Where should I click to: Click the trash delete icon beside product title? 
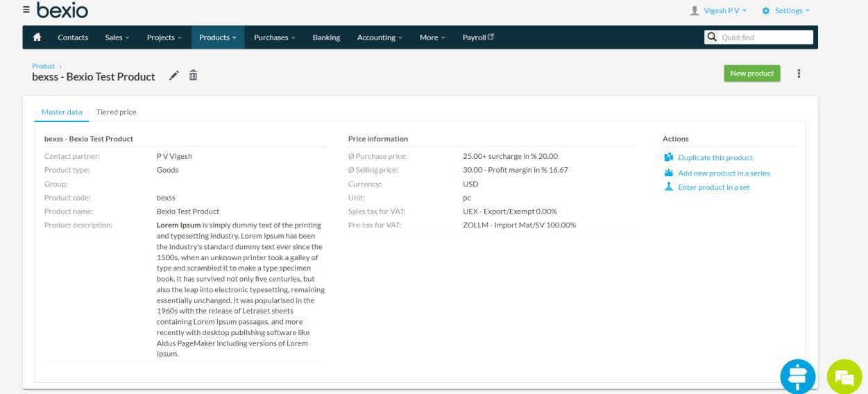[x=194, y=76]
